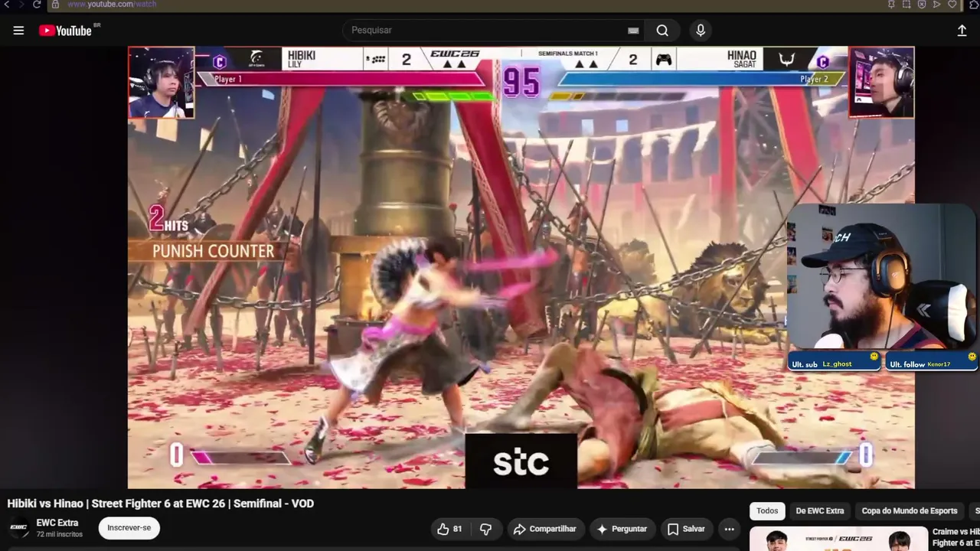Open the more actions three-dot menu
This screenshot has height=551, width=980.
pos(729,529)
